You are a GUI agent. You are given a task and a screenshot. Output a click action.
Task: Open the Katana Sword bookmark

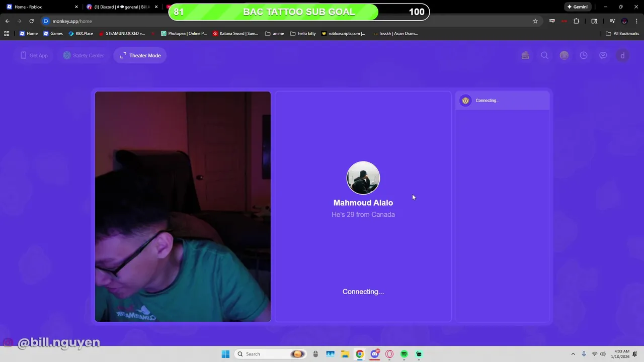[x=235, y=34]
